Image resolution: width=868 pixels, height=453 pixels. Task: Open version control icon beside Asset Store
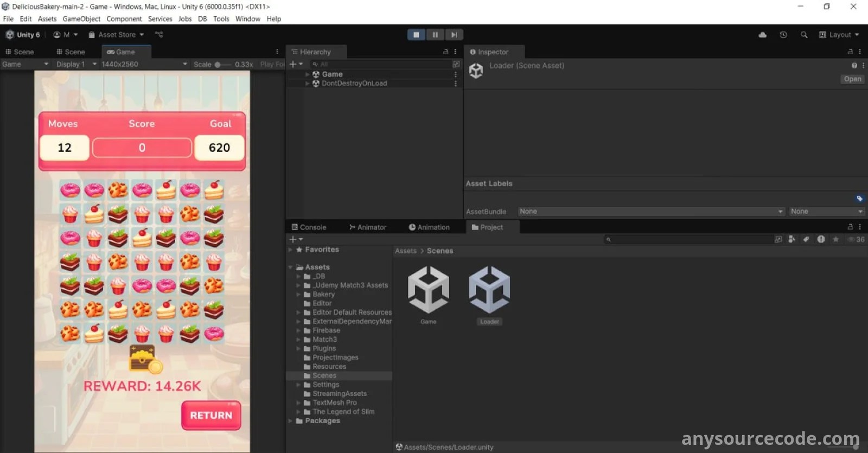pyautogui.click(x=159, y=35)
